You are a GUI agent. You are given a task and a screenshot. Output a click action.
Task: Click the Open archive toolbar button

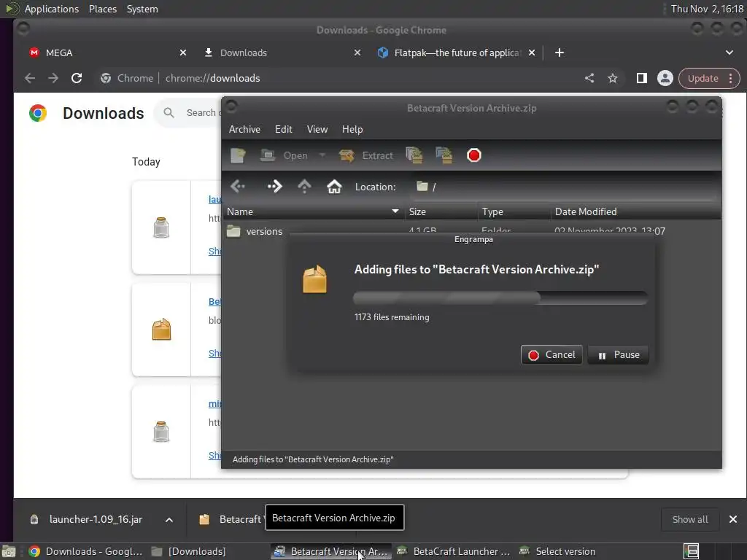point(285,155)
